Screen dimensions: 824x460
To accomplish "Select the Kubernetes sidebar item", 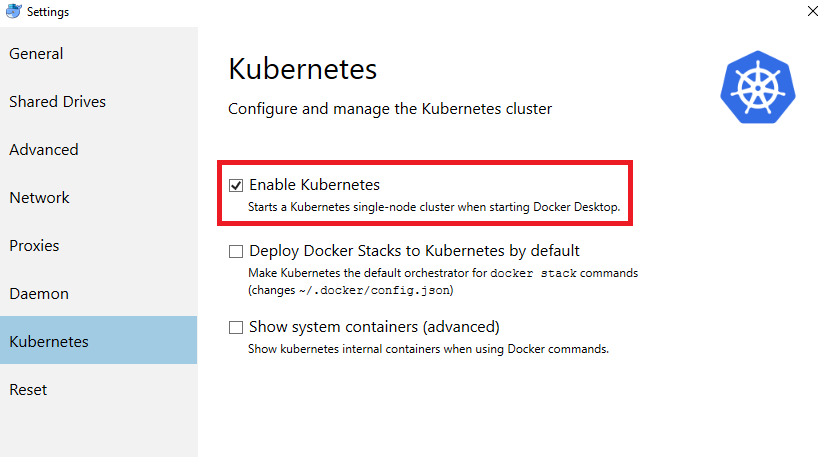I will [49, 342].
